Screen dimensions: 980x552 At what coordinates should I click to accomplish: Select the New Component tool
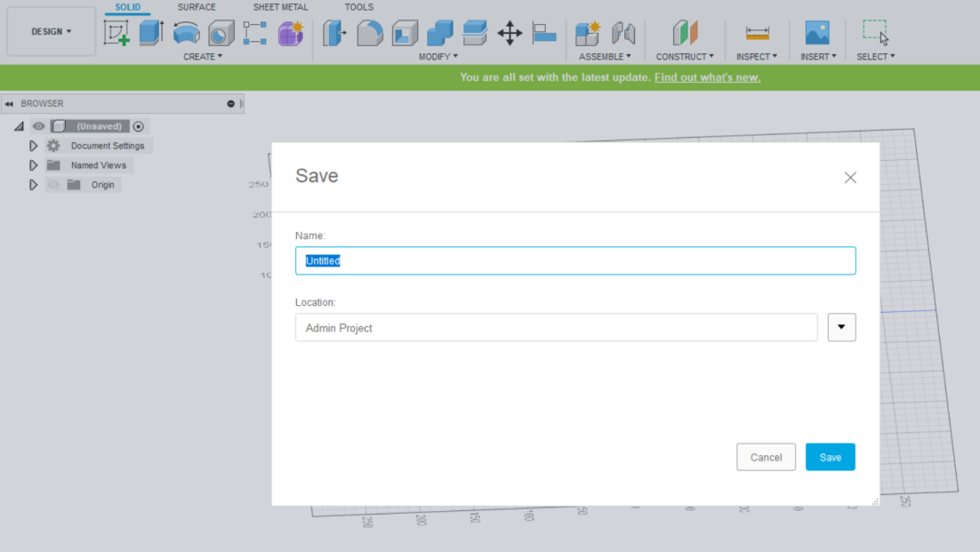pyautogui.click(x=588, y=33)
